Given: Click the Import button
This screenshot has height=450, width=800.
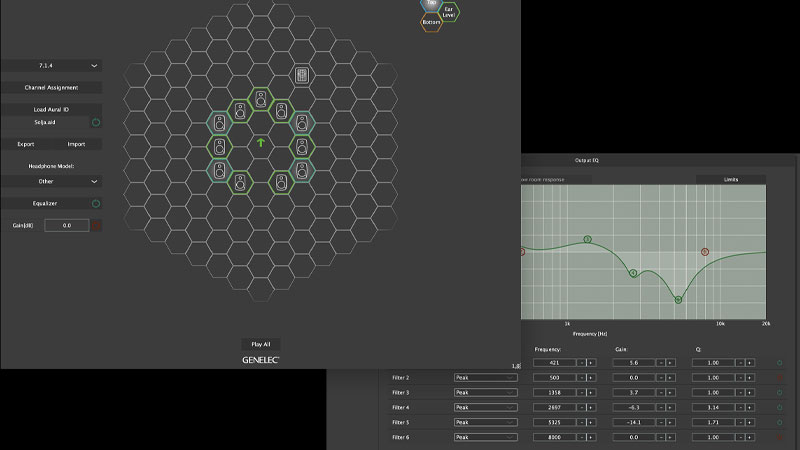Looking at the screenshot, I should pos(77,144).
